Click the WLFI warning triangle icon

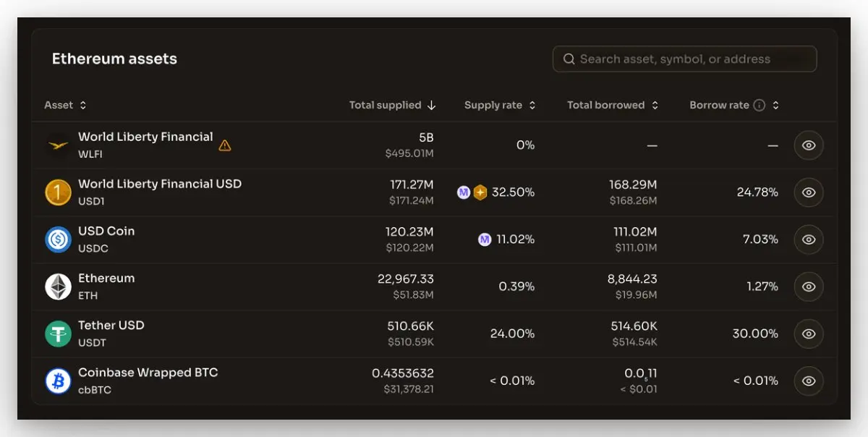(225, 145)
